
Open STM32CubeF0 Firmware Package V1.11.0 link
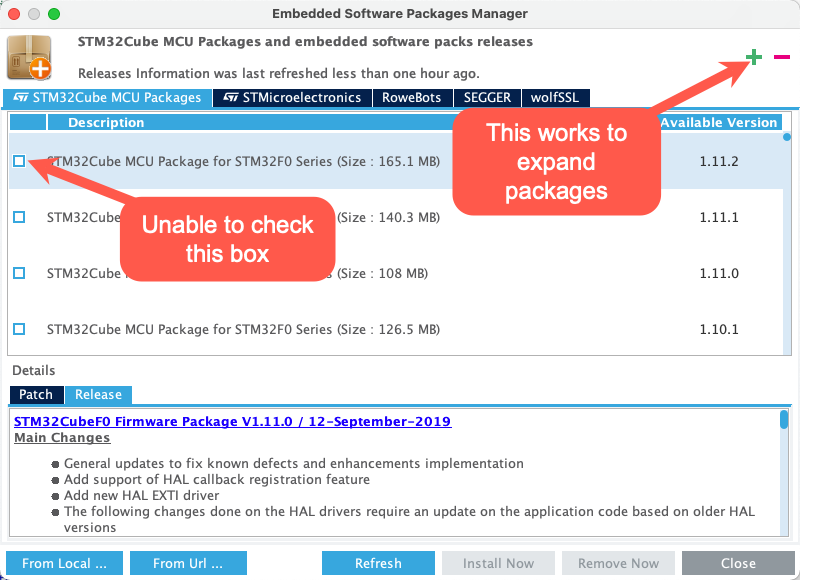point(232,421)
